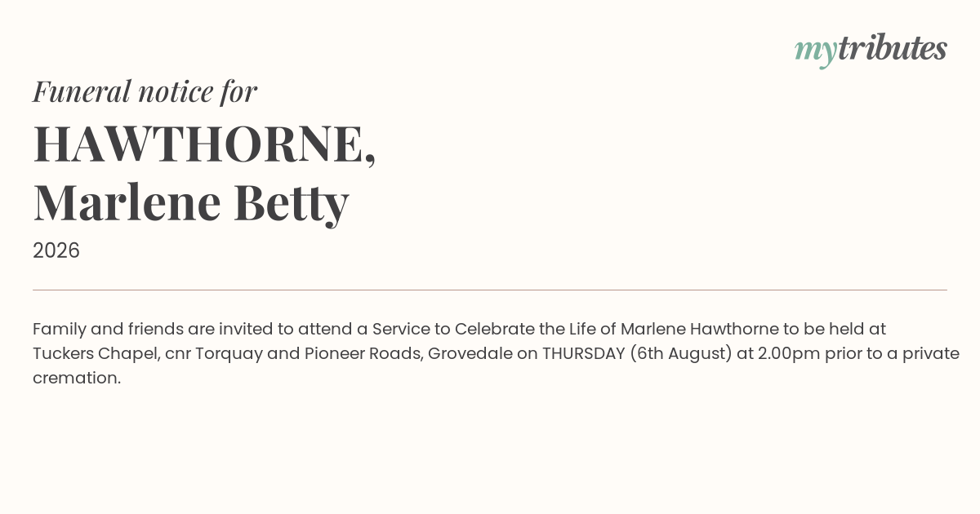Click "Marlene Hawthorne" in the paragraph

click(700, 330)
